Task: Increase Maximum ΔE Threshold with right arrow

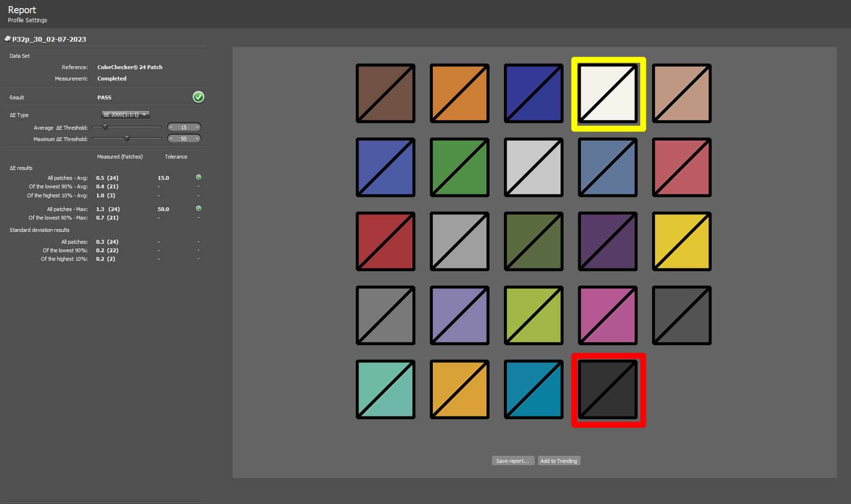Action: pos(197,139)
